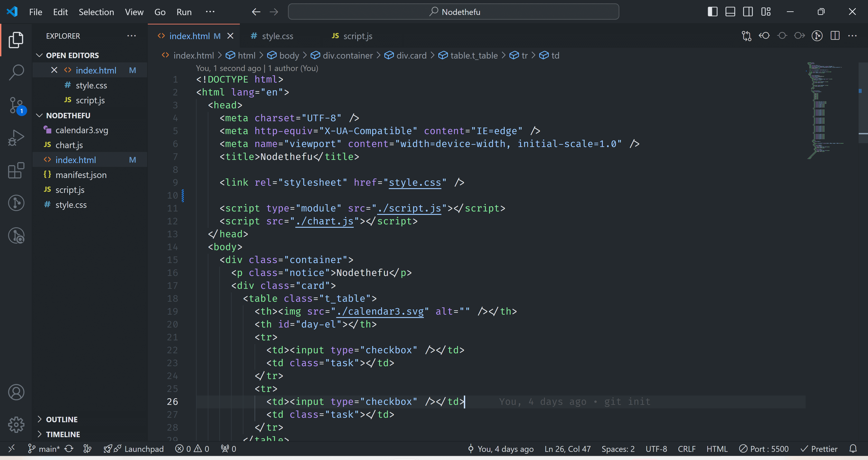Toggle the primary side bar layout icon
The image size is (868, 460).
712,12
